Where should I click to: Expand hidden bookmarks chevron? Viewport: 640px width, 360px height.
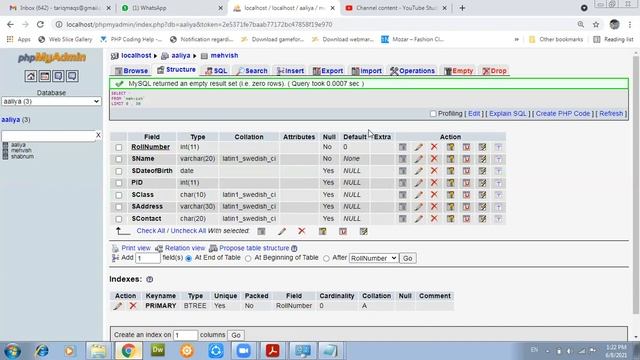click(516, 40)
